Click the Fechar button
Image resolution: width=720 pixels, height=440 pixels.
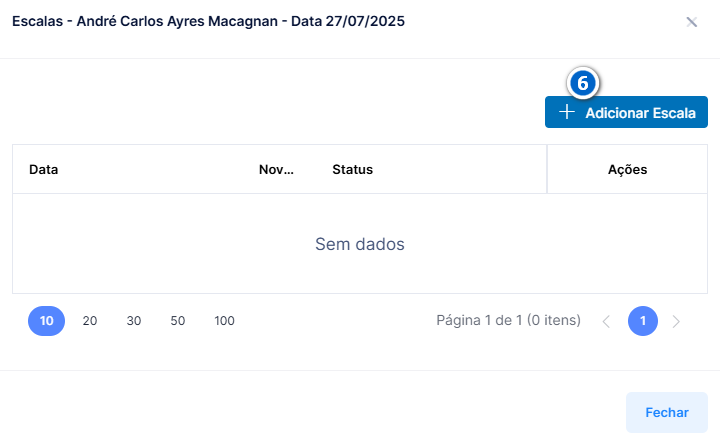(x=667, y=412)
